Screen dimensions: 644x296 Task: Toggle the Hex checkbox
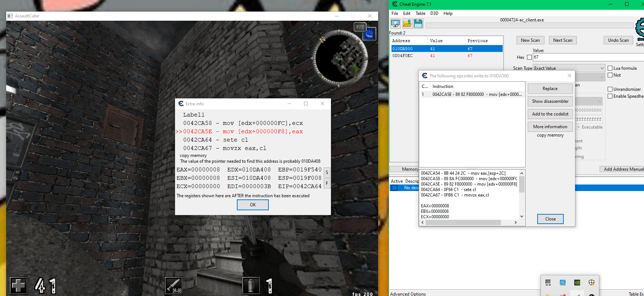pos(529,57)
